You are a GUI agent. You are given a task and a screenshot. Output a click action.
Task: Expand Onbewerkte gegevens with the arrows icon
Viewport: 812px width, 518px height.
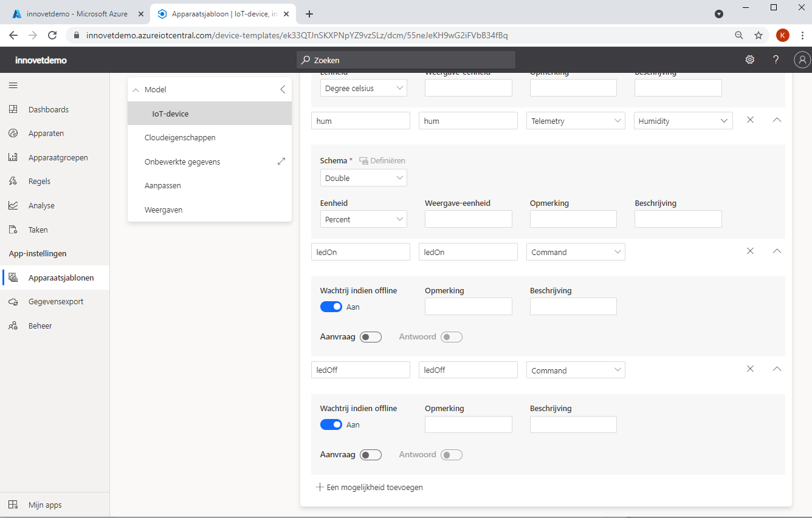(x=281, y=162)
